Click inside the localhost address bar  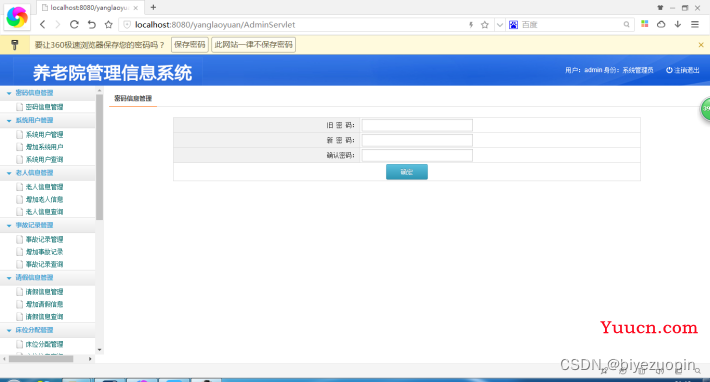[x=299, y=25]
